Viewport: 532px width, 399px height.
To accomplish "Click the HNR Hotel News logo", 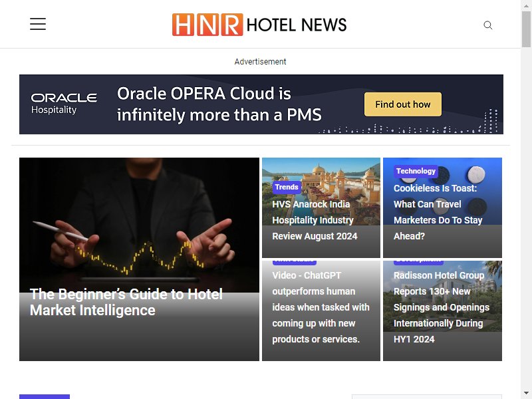I will tap(259, 25).
